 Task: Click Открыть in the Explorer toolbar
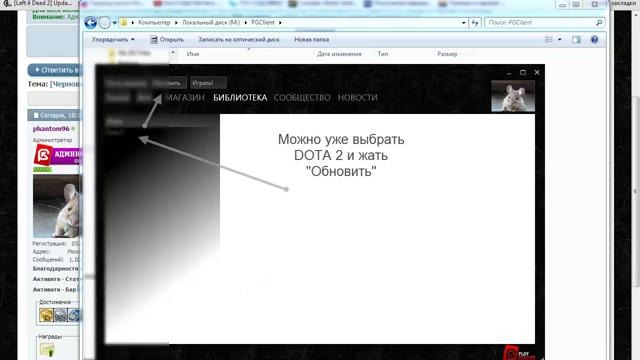click(167, 40)
